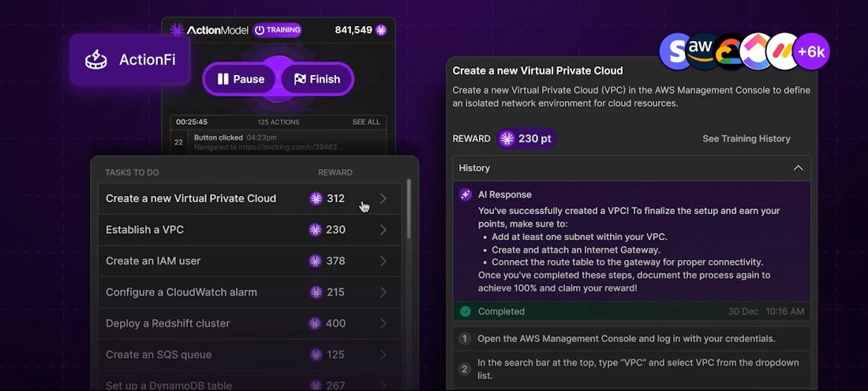Toggle the TRAINING power badge
This screenshot has width=868, height=391.
pos(277,30)
